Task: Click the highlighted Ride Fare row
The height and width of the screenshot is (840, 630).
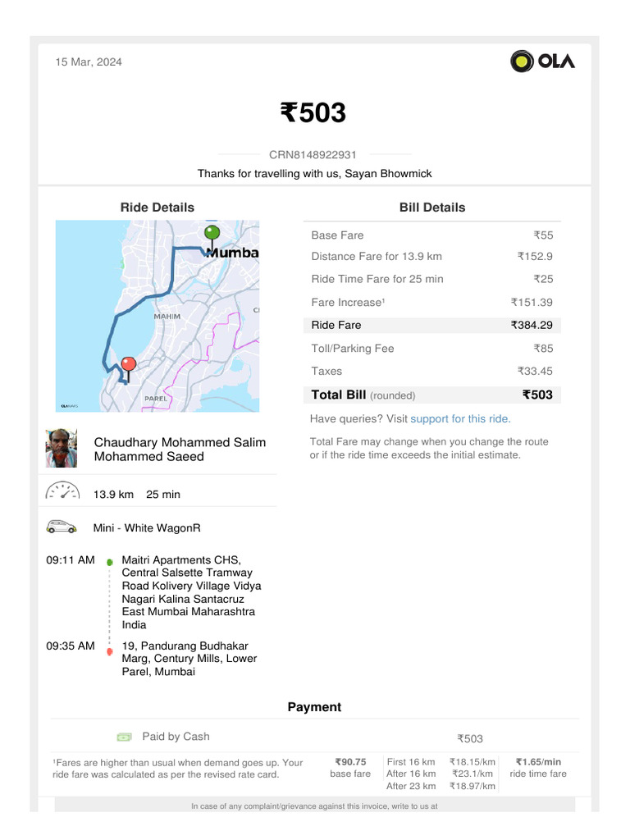Action: coord(432,325)
